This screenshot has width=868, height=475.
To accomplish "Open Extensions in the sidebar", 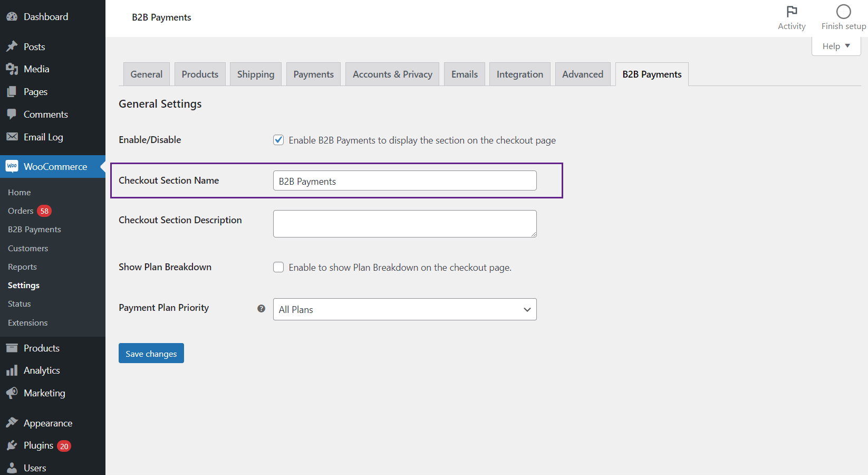I will click(x=28, y=323).
